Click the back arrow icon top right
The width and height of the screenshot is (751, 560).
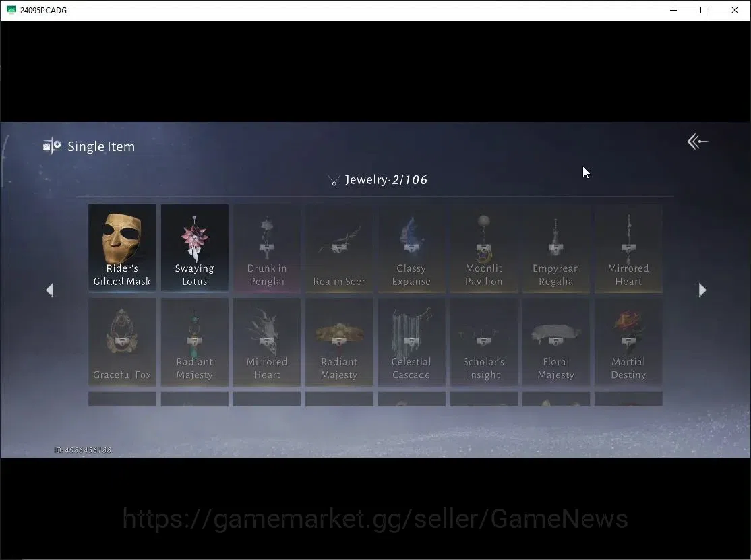(x=697, y=142)
